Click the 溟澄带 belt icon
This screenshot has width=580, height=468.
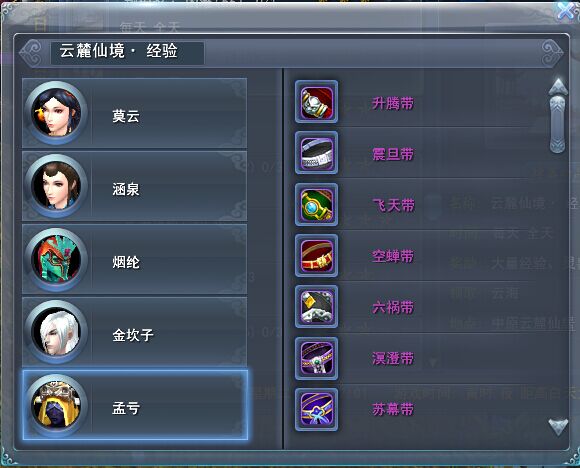(x=316, y=358)
